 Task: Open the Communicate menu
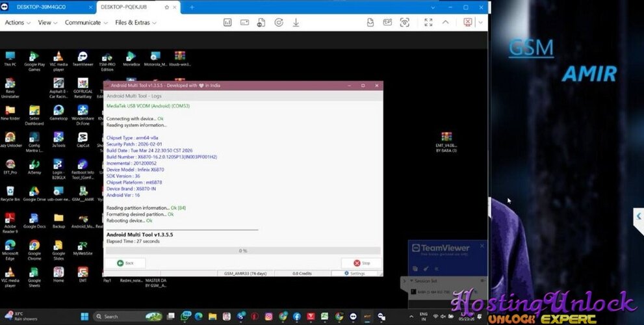click(86, 23)
